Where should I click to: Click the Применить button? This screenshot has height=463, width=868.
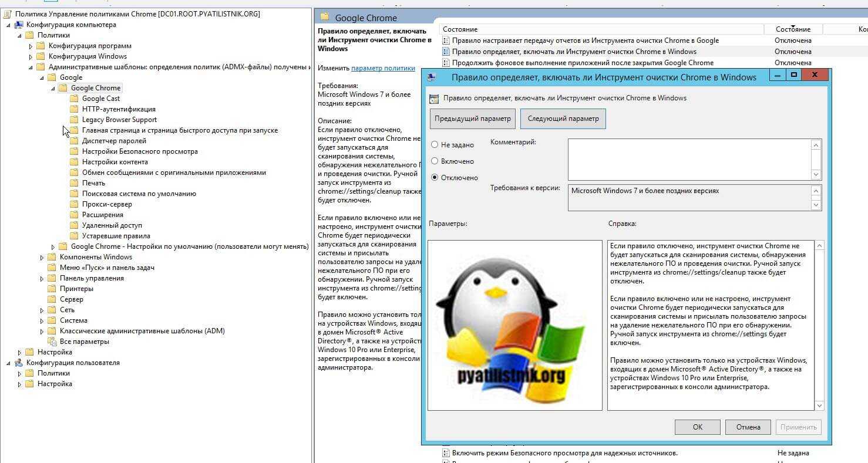pos(799,427)
